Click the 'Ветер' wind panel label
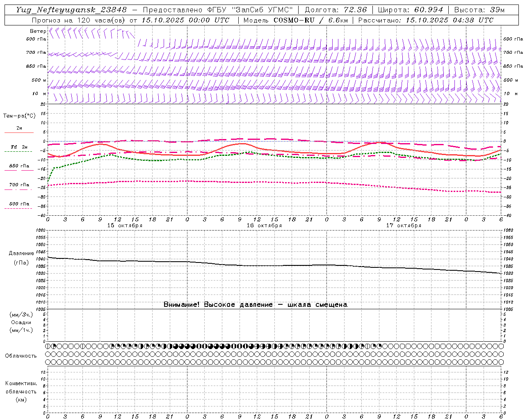The width and height of the screenshot is (525, 420). click(38, 31)
